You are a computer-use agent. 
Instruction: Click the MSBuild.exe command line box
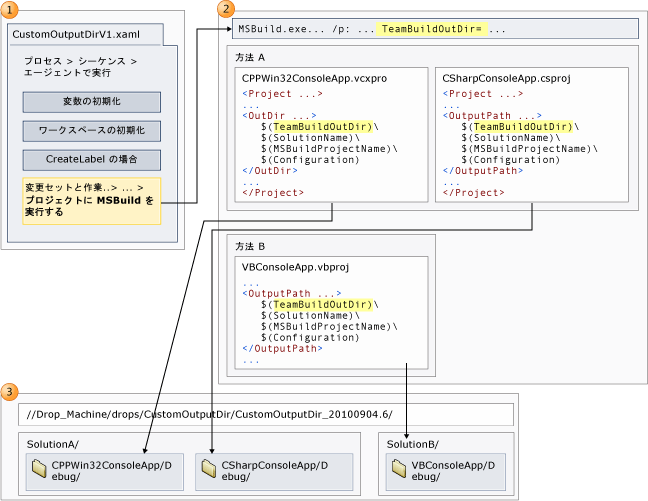435,29
